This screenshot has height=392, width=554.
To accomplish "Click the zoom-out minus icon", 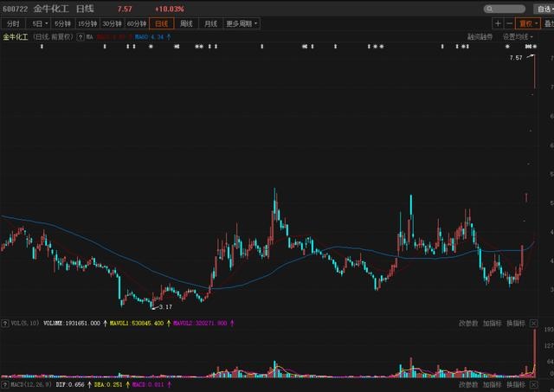I will 509,23.
